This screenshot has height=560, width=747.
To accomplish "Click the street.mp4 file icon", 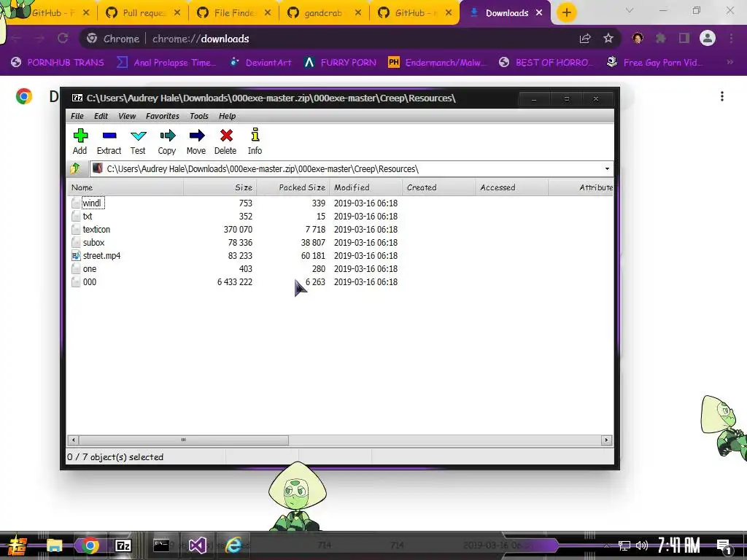I will pyautogui.click(x=76, y=256).
